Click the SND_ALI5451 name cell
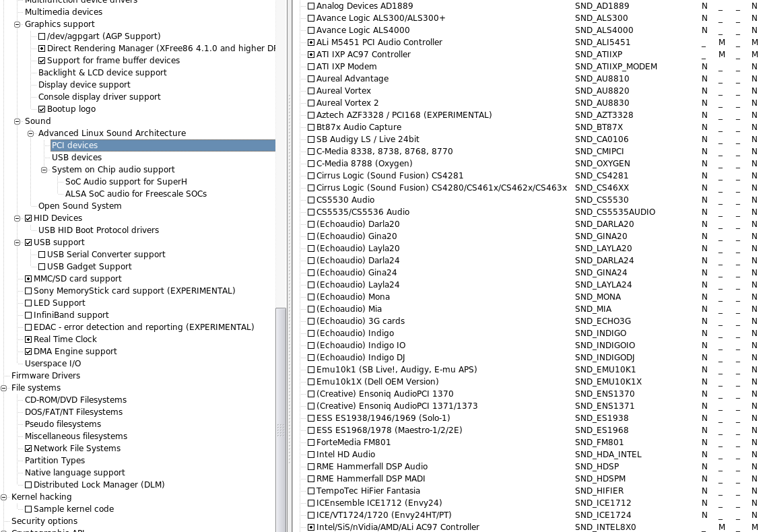Viewport: 771px width, 532px height. tap(603, 42)
